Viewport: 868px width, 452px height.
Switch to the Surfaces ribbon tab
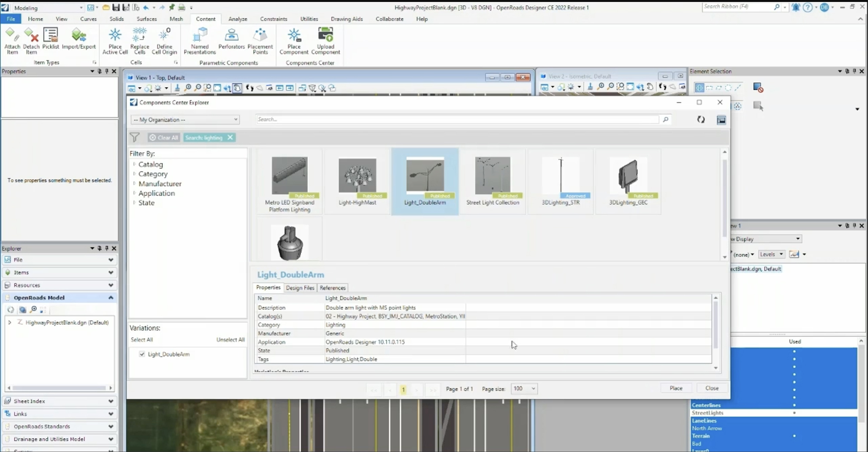click(147, 19)
